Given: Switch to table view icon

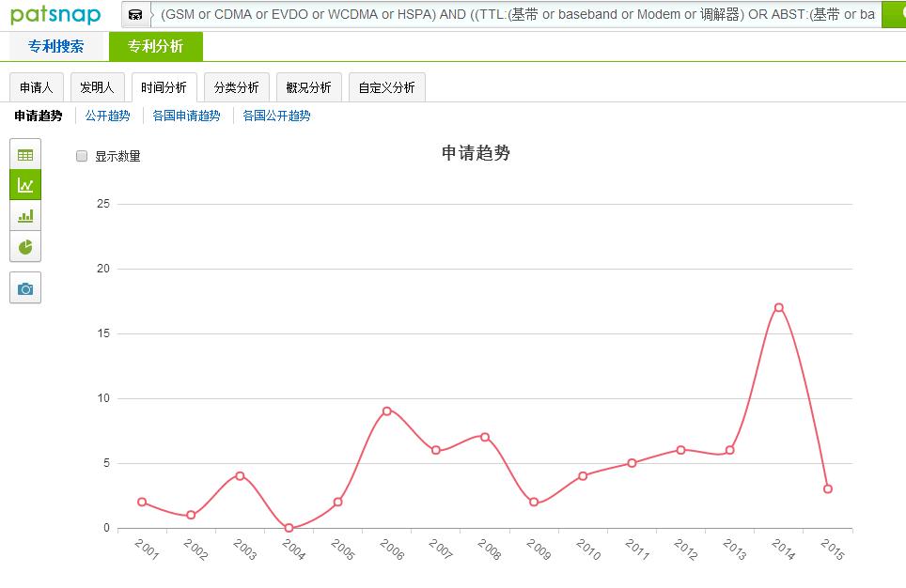Looking at the screenshot, I should (25, 155).
